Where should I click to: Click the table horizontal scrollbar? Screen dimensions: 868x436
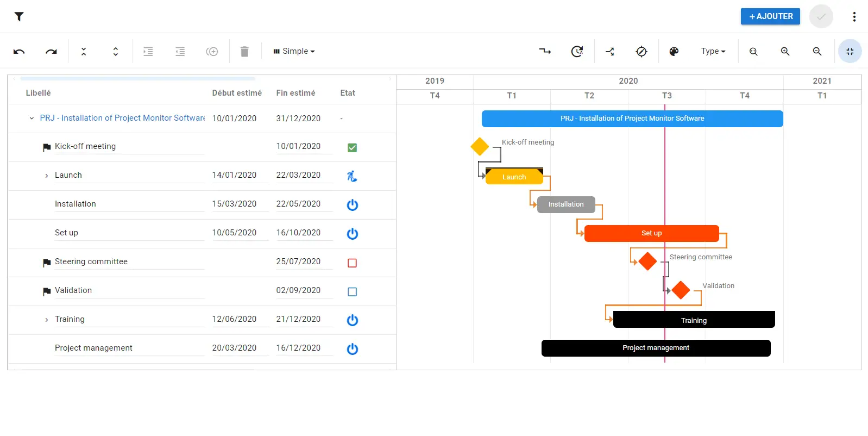pyautogui.click(x=137, y=79)
